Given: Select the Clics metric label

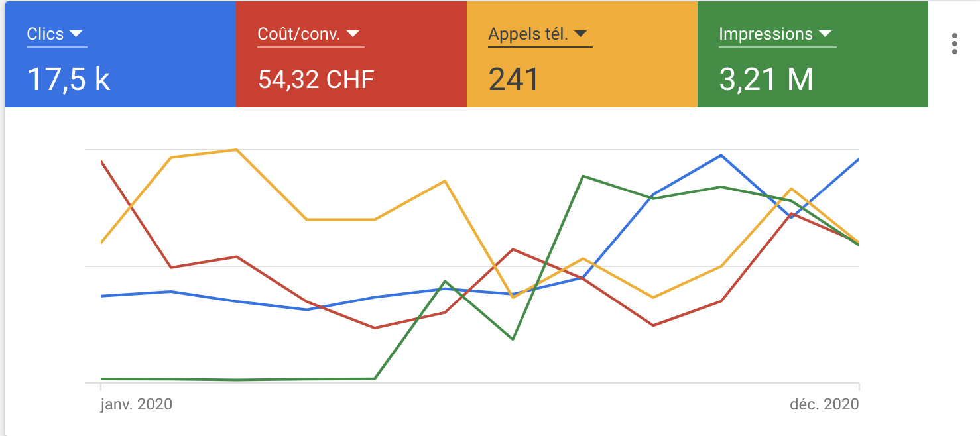Looking at the screenshot, I should click(45, 34).
